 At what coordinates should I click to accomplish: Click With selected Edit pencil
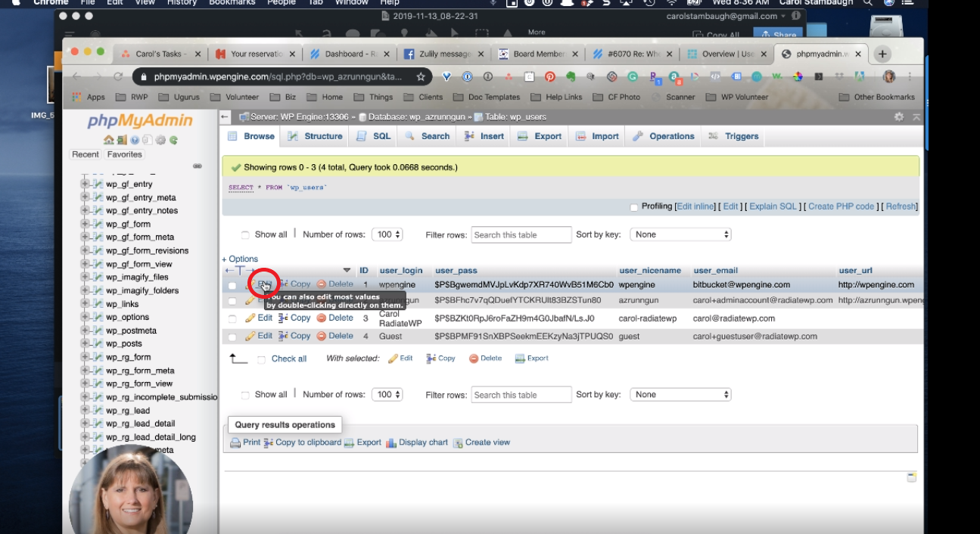coord(393,359)
